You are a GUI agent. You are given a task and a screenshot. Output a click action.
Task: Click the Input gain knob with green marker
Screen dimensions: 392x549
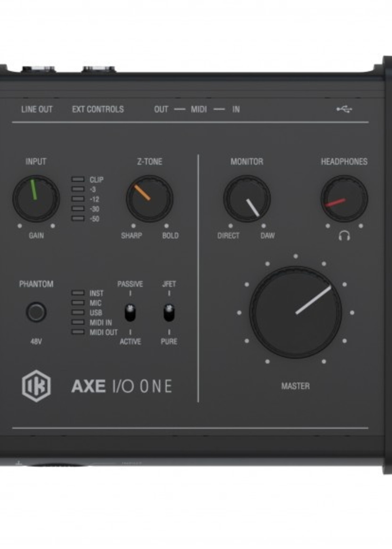36,199
